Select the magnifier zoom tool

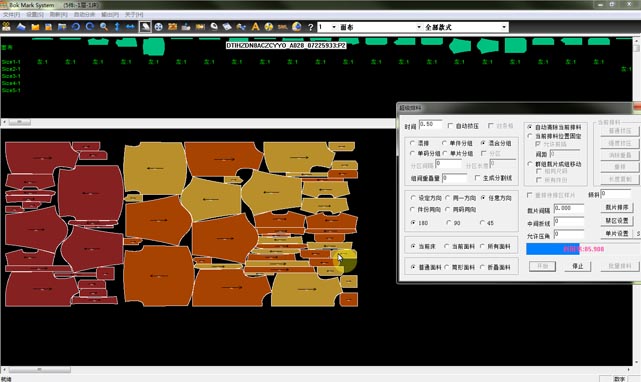[x=103, y=27]
